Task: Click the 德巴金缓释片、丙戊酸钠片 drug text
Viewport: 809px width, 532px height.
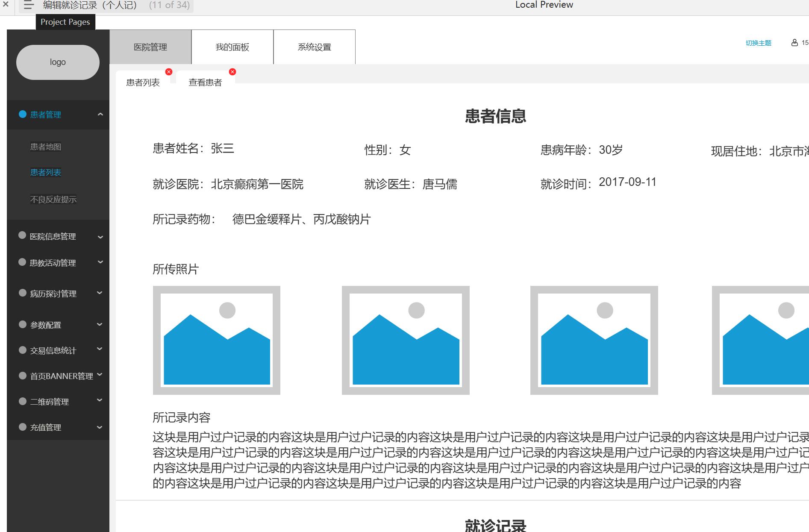Action: pyautogui.click(x=302, y=219)
